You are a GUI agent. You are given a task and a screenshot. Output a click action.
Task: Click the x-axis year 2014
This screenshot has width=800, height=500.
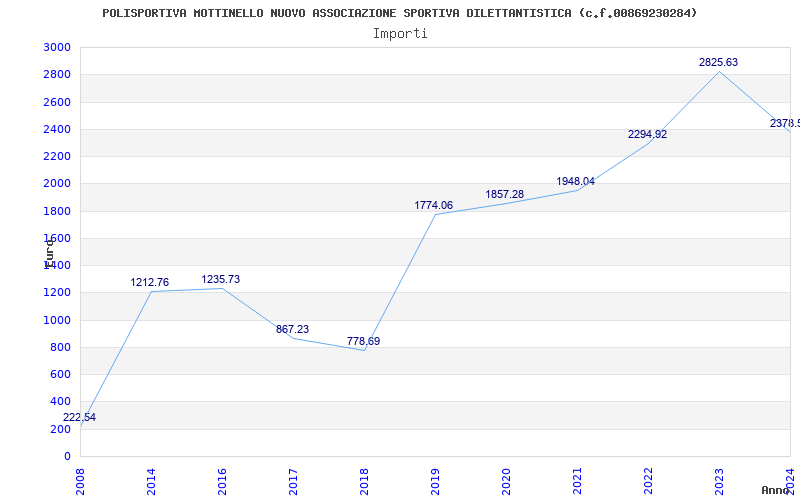151,481
